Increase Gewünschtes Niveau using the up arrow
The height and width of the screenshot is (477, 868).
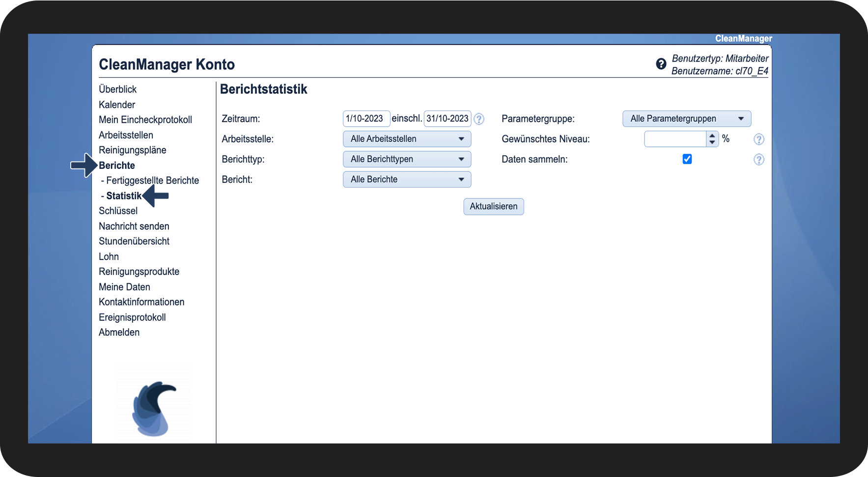712,136
